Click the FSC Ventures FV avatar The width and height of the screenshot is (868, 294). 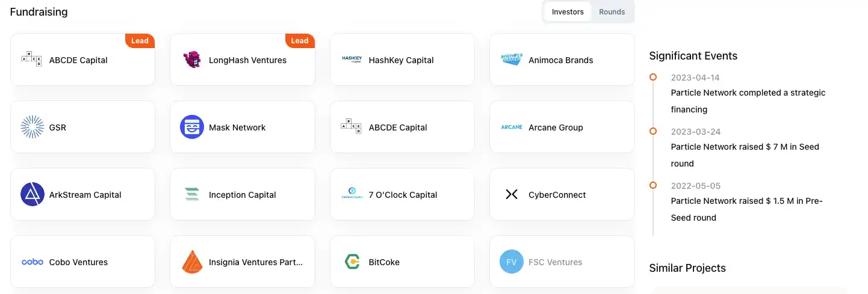click(x=512, y=262)
